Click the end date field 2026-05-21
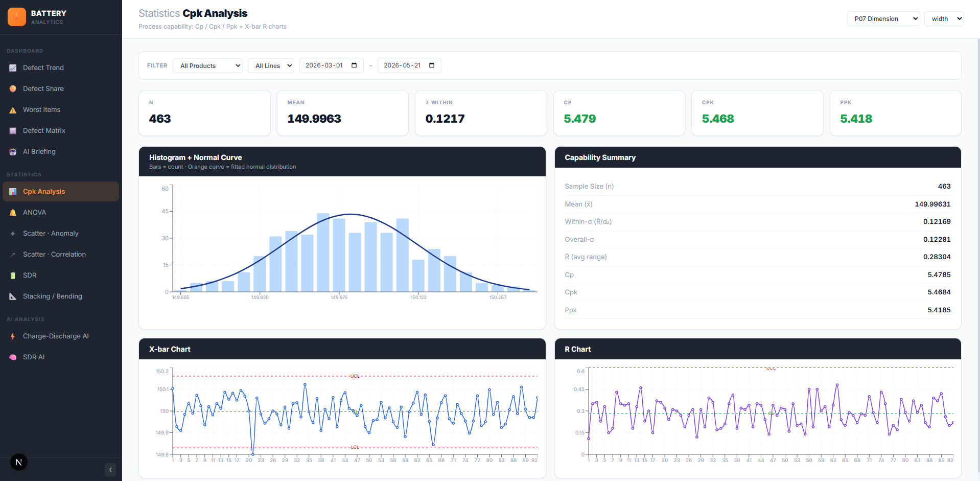 409,65
